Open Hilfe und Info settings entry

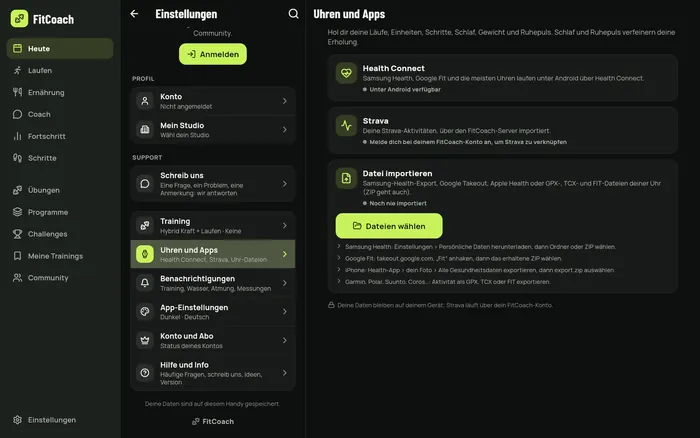213,373
